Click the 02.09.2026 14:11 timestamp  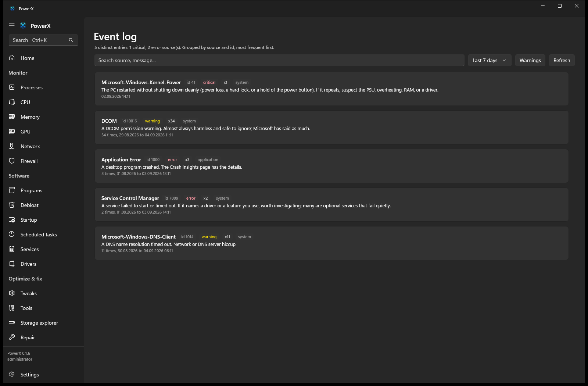click(x=116, y=96)
